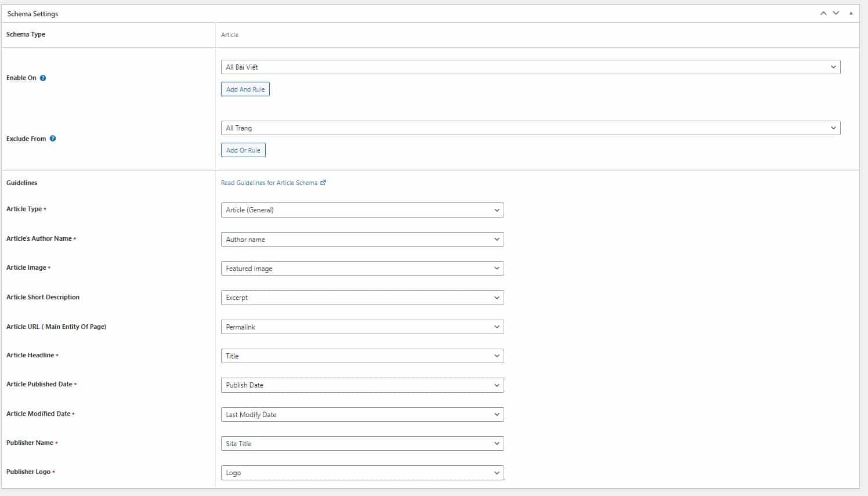The image size is (868, 496).
Task: Click the Article Image label
Action: [x=26, y=267]
